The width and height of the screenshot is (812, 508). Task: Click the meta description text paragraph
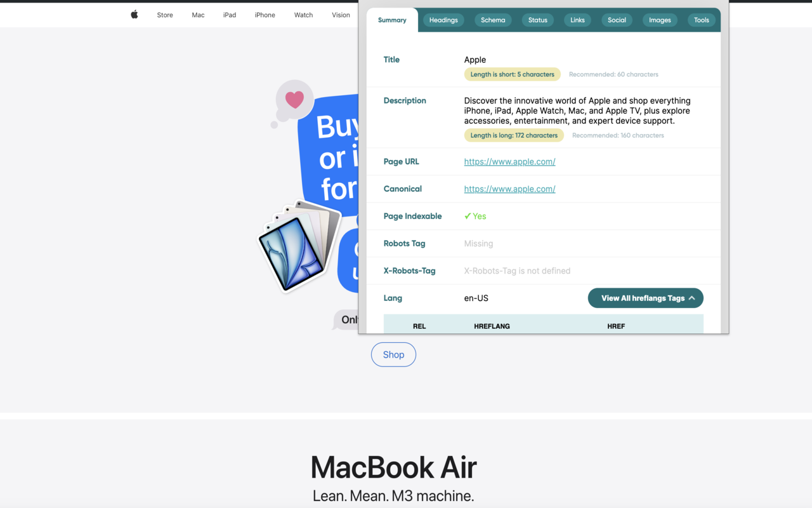pyautogui.click(x=577, y=110)
